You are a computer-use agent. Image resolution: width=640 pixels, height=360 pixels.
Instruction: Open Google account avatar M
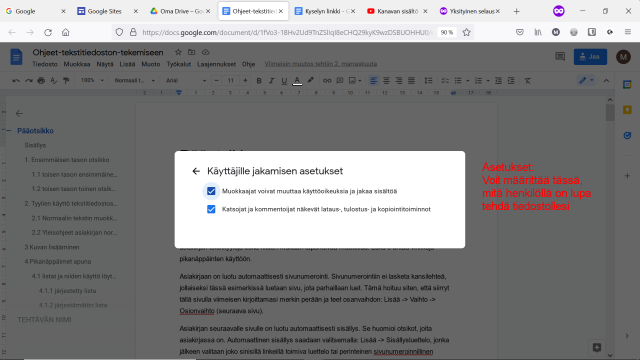tap(623, 57)
